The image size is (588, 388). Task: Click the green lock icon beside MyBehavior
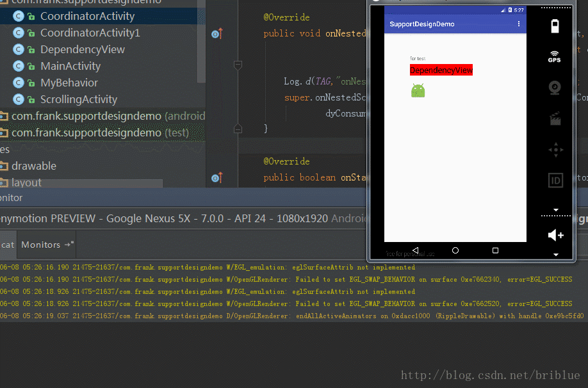click(x=31, y=83)
